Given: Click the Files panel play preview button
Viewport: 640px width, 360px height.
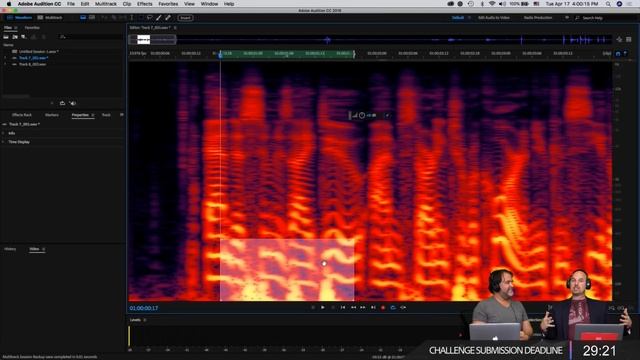Looking at the screenshot, I should coord(52,103).
